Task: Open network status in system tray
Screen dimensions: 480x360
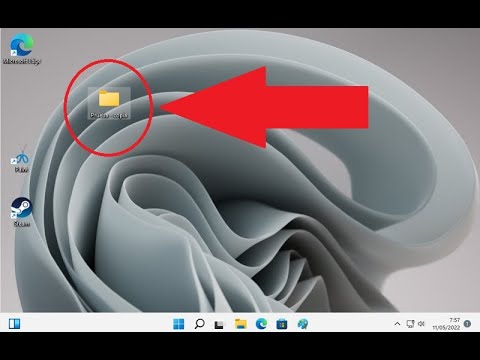Action: tap(410, 324)
